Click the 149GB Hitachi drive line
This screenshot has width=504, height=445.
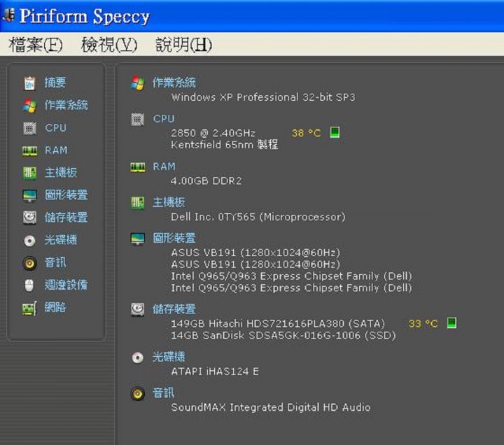coord(278,323)
